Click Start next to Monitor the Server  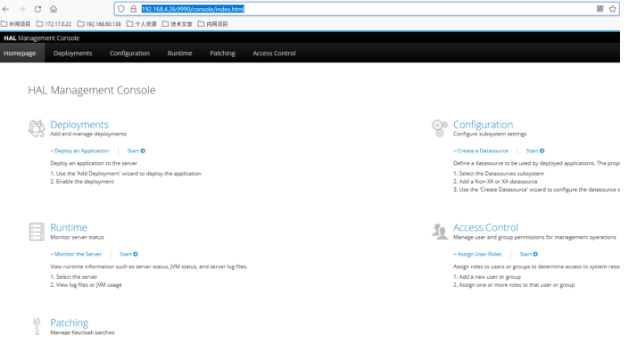129,254
